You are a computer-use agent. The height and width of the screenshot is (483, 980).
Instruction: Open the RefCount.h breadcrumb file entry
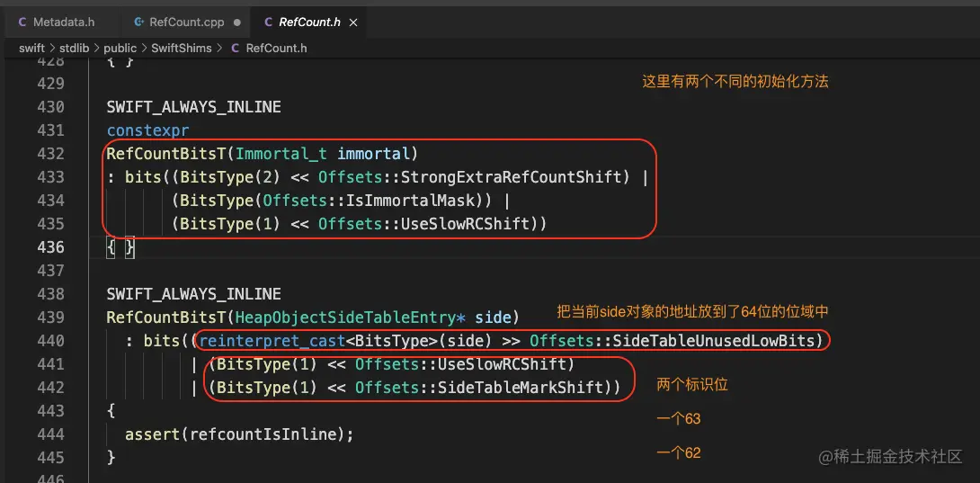(x=276, y=49)
